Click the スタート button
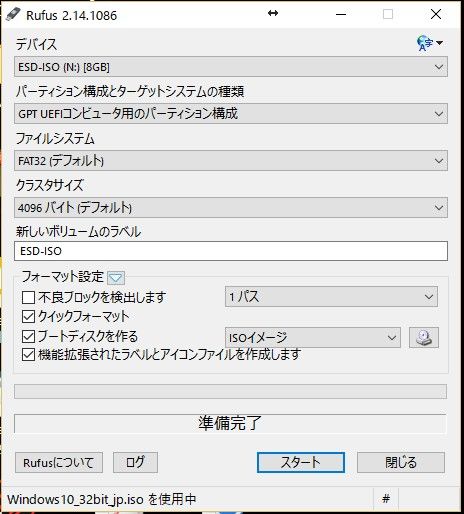This screenshot has height=514, width=464. (301, 462)
